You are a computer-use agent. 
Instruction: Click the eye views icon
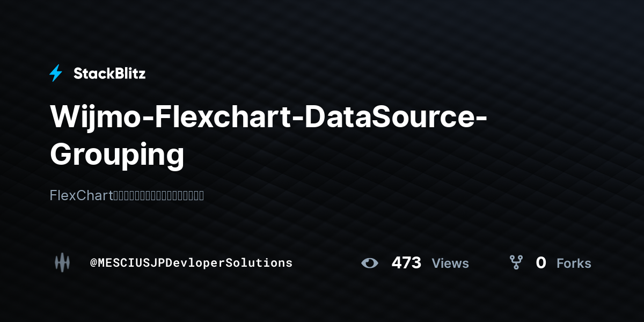[370, 263]
